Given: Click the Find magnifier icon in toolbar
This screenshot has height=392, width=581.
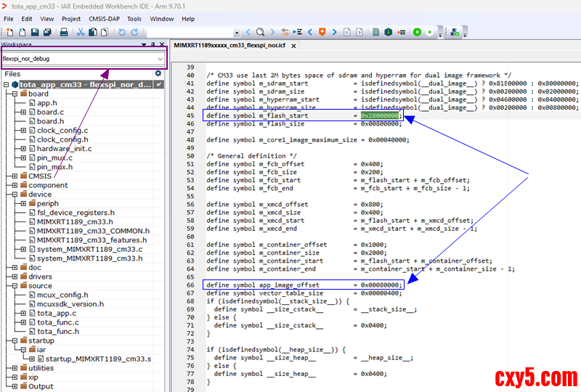Looking at the screenshot, I should pos(260,32).
